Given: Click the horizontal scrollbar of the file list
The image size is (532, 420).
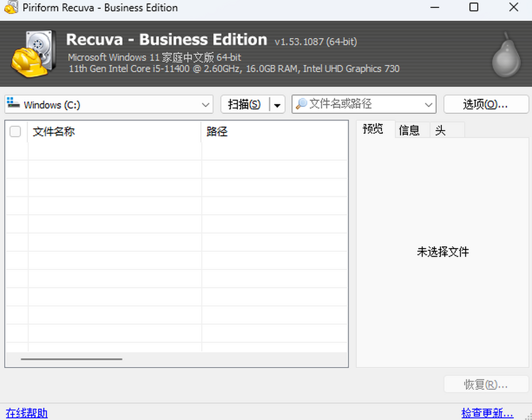Looking at the screenshot, I should pos(71,359).
